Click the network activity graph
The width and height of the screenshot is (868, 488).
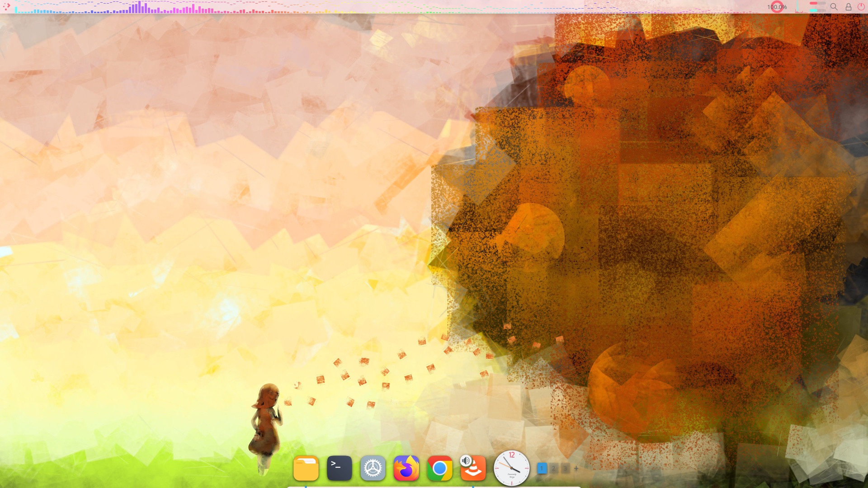point(799,7)
